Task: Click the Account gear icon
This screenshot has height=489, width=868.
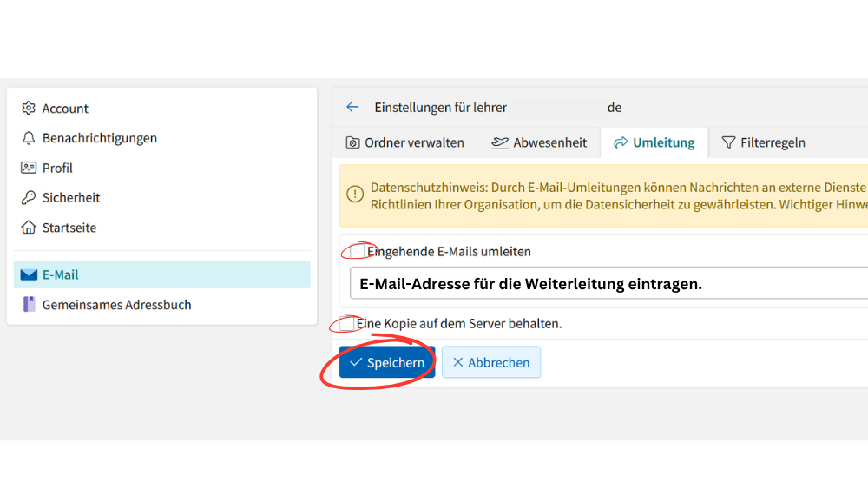Action: pyautogui.click(x=29, y=108)
